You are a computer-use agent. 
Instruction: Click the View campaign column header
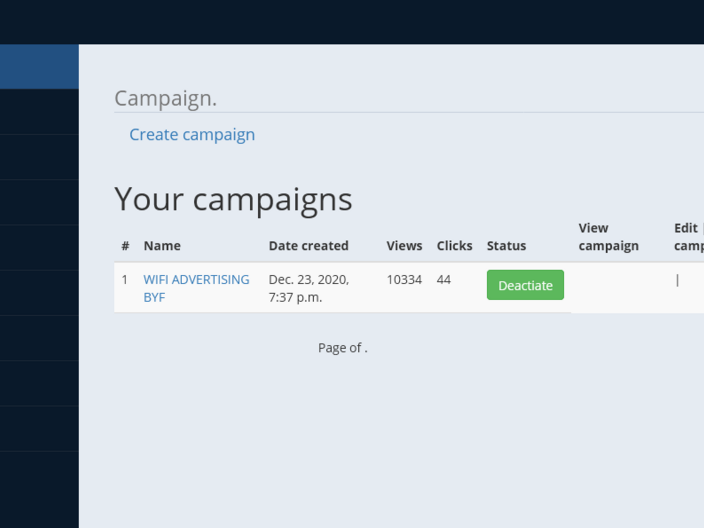tap(608, 237)
